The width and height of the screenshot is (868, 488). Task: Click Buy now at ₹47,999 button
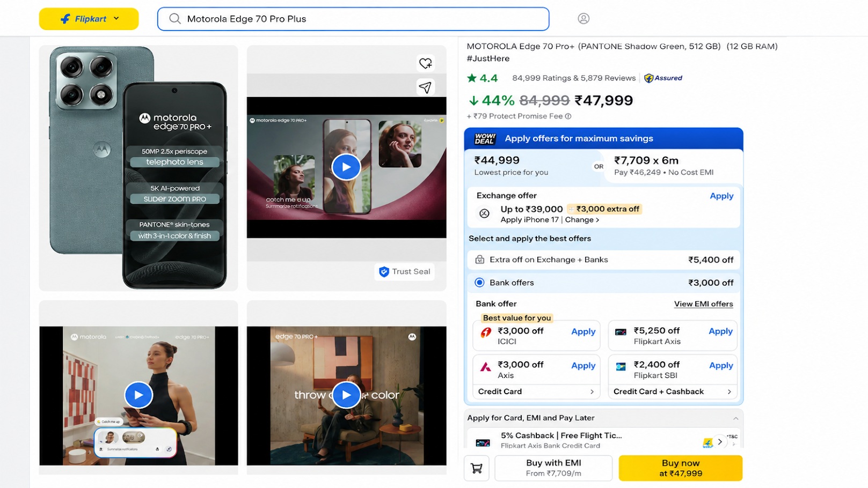680,468
